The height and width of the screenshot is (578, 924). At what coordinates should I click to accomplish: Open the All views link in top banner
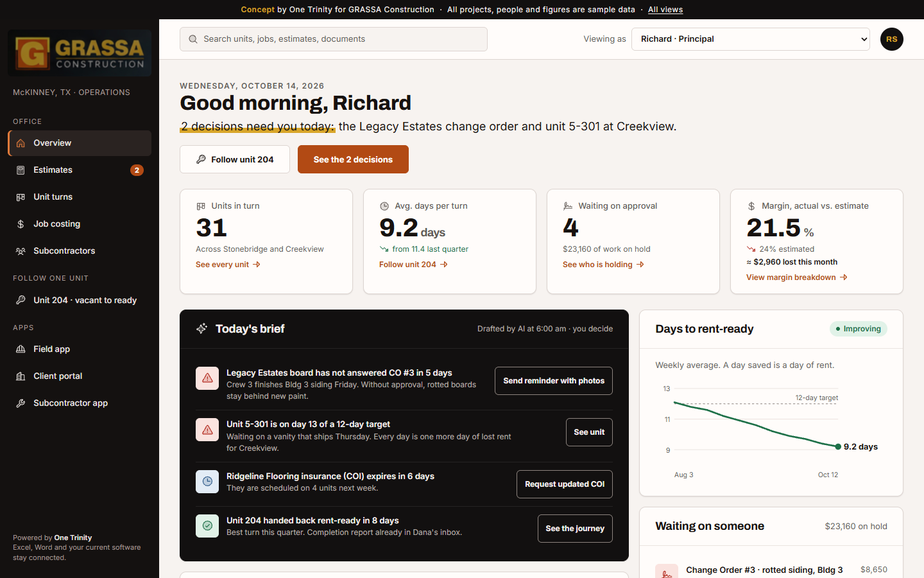pos(665,10)
